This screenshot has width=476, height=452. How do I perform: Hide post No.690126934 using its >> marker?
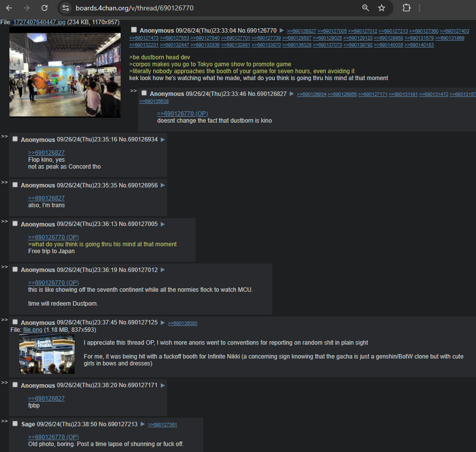point(4,136)
